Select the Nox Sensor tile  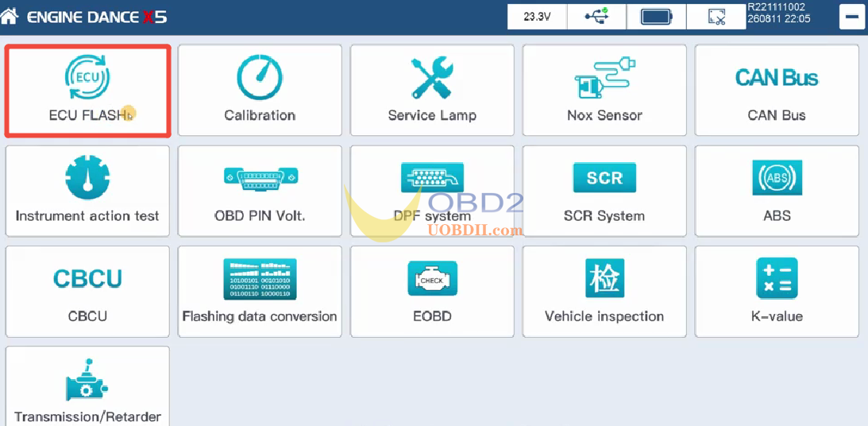[604, 91]
